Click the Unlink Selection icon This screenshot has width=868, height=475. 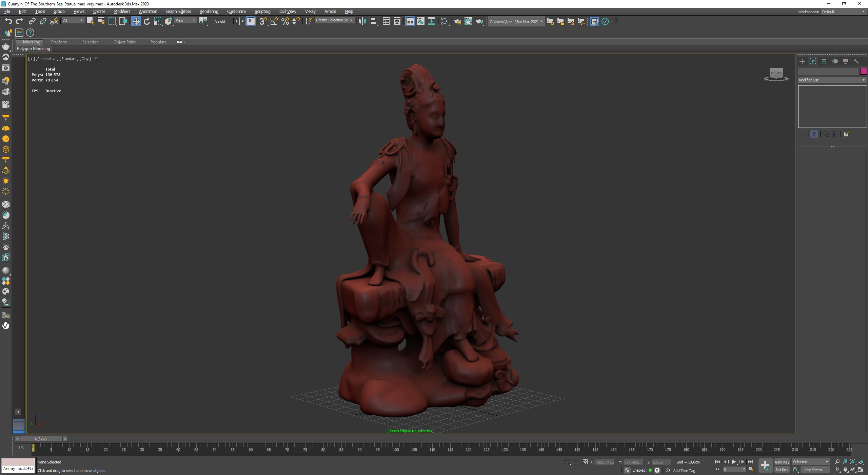(x=43, y=21)
